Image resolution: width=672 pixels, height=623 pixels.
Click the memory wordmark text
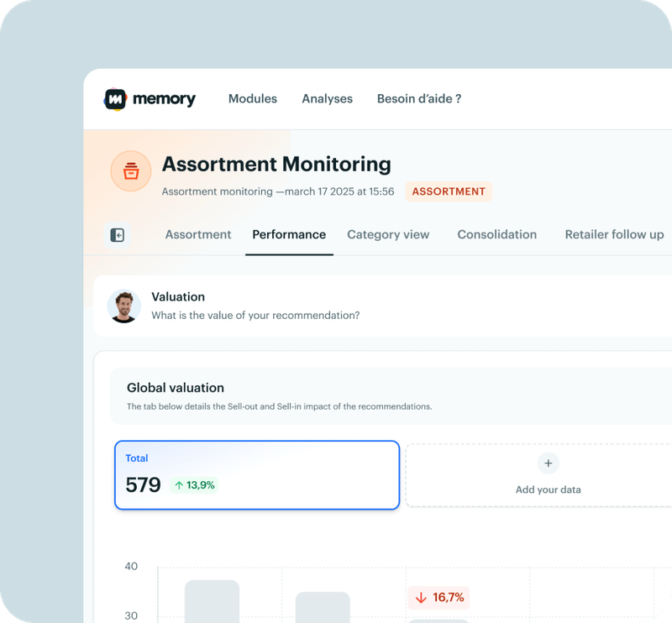(x=163, y=99)
